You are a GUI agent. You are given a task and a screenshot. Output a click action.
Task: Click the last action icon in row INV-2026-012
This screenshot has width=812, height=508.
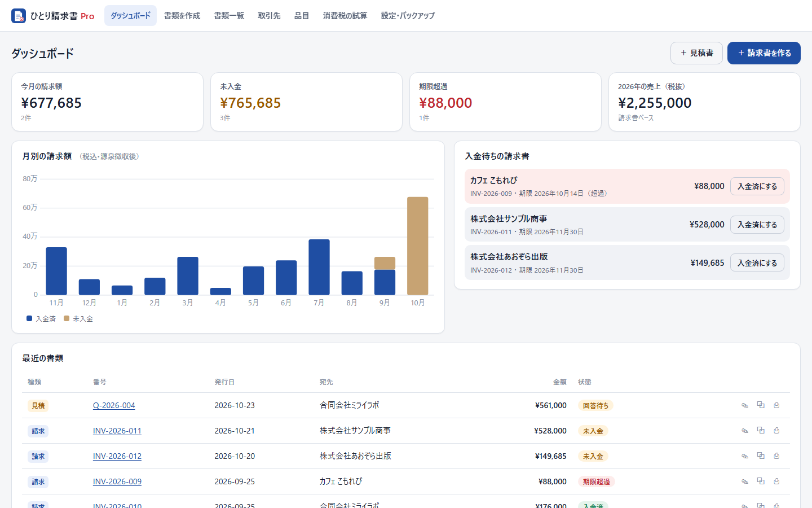[776, 456]
